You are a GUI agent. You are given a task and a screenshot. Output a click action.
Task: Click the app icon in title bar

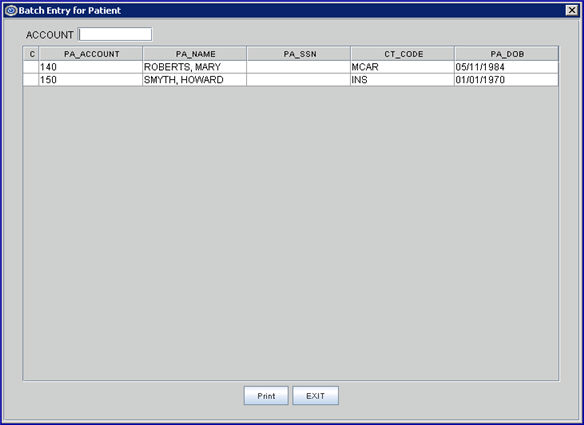tap(11, 10)
